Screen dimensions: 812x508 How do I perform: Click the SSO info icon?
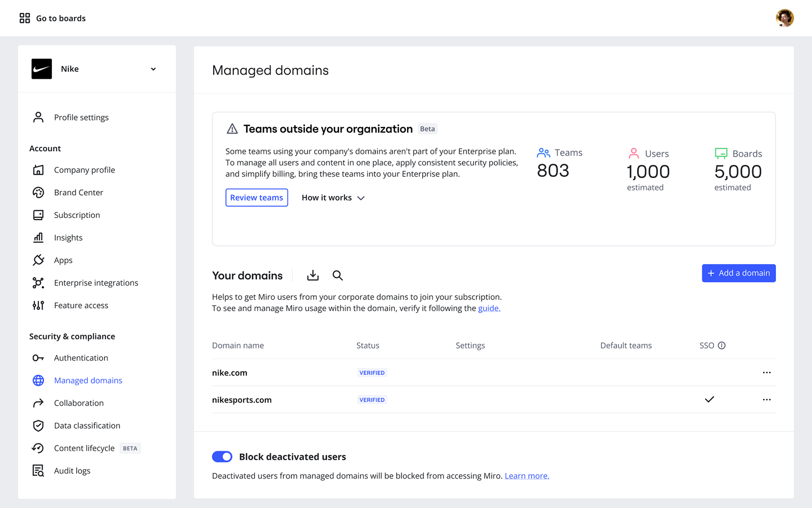pos(722,345)
